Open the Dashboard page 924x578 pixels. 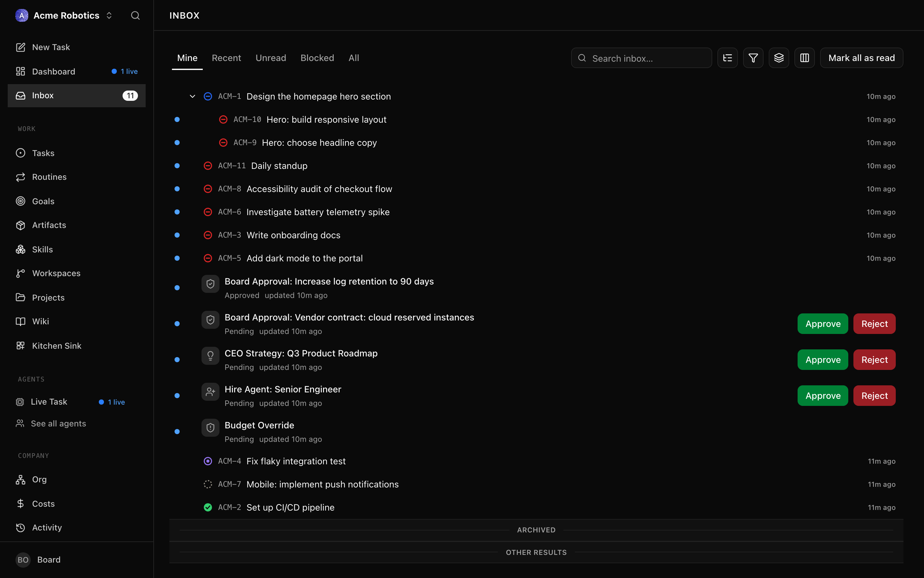tap(76, 72)
